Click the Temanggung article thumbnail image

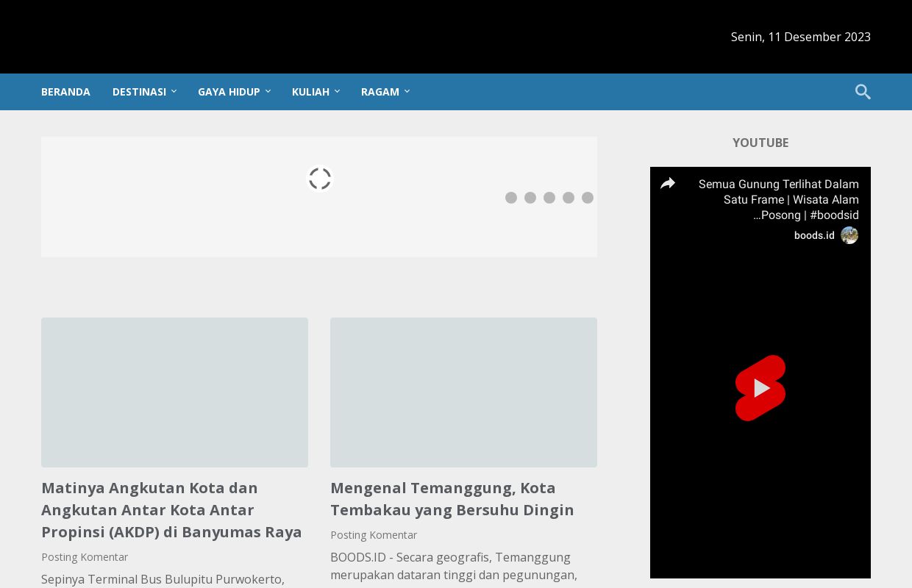[463, 392]
